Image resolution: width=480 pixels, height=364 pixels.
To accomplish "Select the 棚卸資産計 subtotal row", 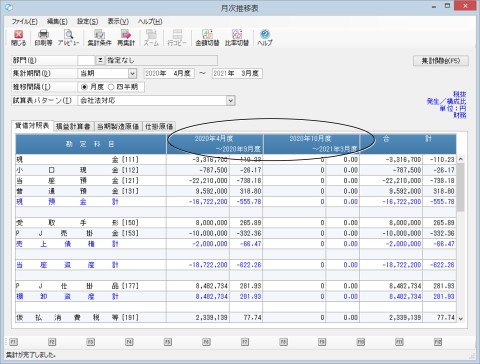I will [236, 297].
